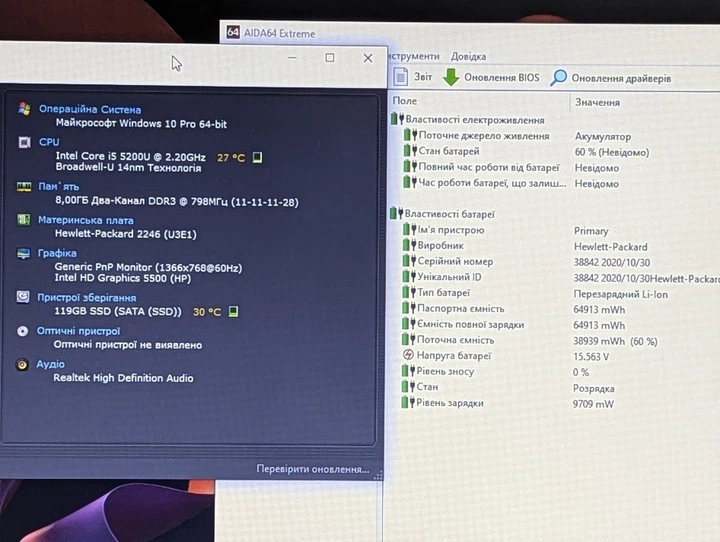Open the Аудіо section link
Viewport: 720px width, 542px height.
point(51,364)
